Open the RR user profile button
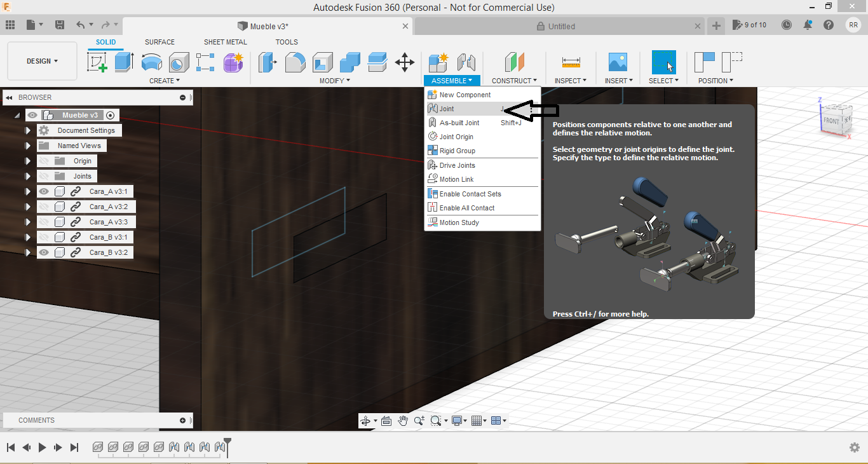 click(853, 25)
